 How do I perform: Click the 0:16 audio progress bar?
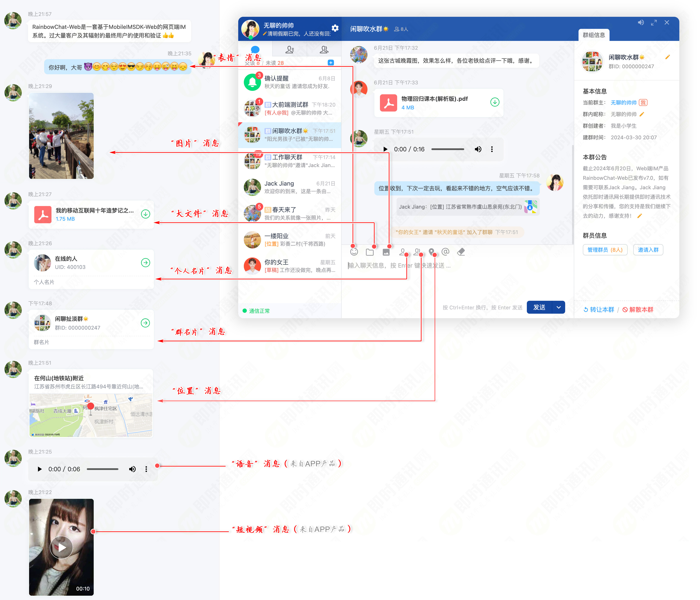pos(448,149)
